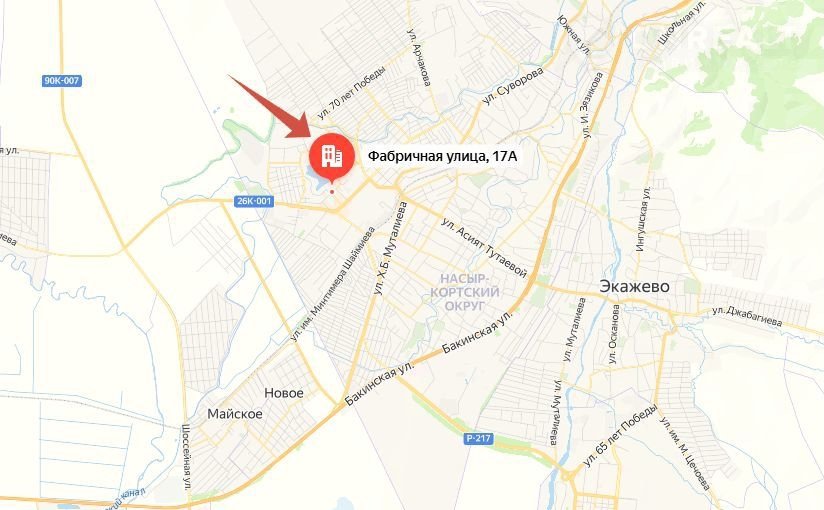
Task: Click the Экажево town label
Action: coord(634,286)
